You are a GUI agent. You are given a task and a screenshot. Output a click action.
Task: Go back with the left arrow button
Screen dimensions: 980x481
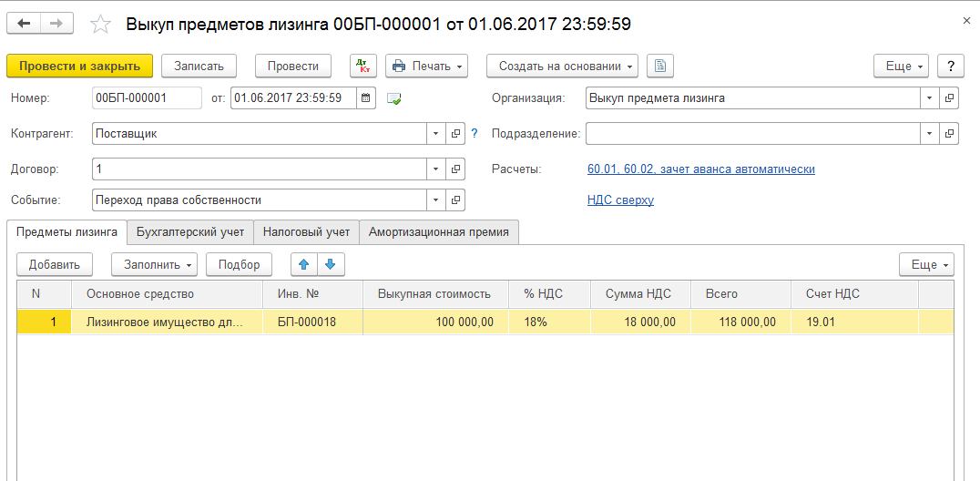pos(24,24)
